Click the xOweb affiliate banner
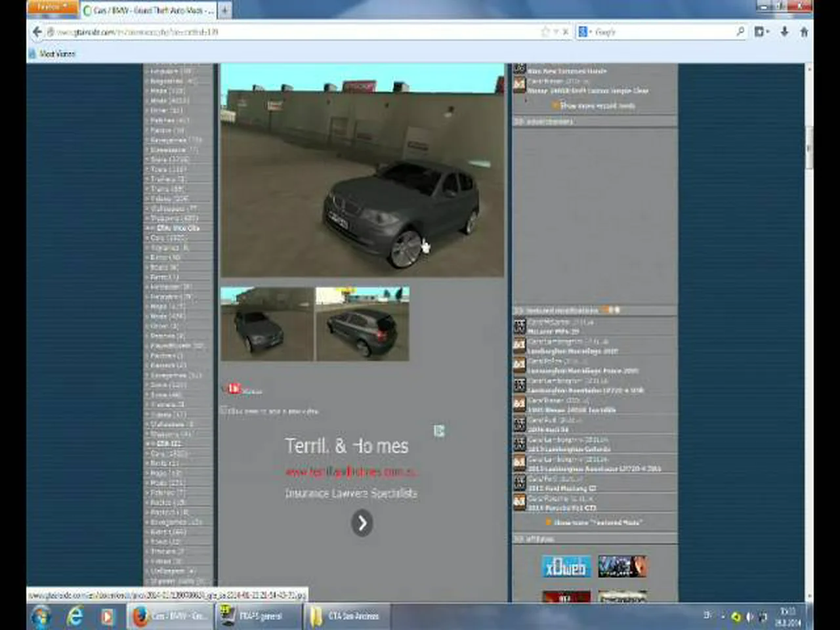 click(566, 566)
